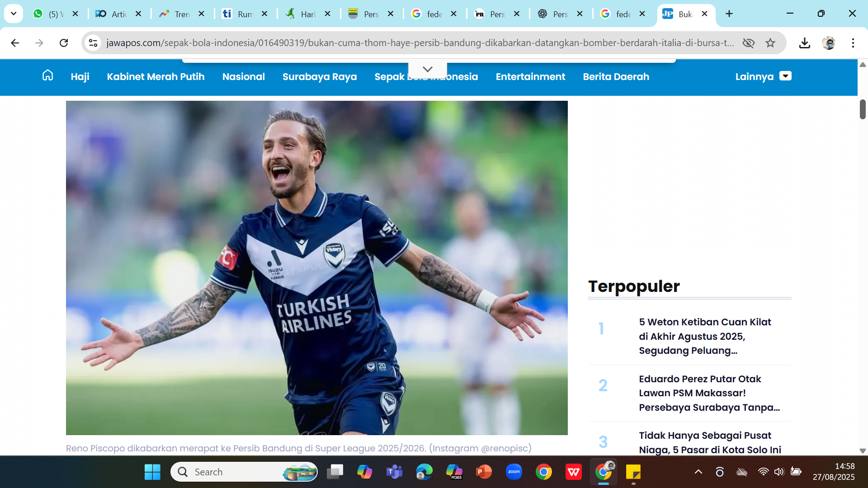Open Zoom from the taskbar
The image size is (868, 488).
click(x=514, y=472)
